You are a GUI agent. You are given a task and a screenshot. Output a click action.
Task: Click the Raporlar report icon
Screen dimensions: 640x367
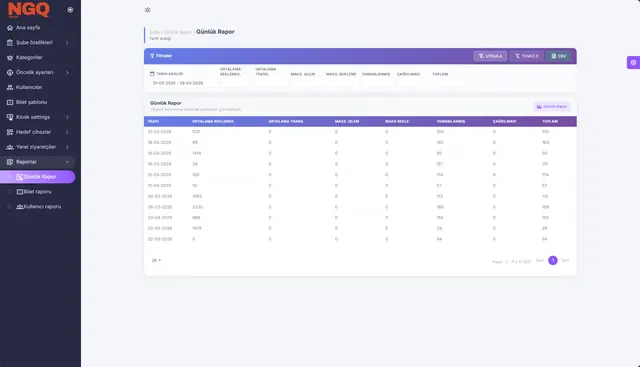[x=10, y=162]
